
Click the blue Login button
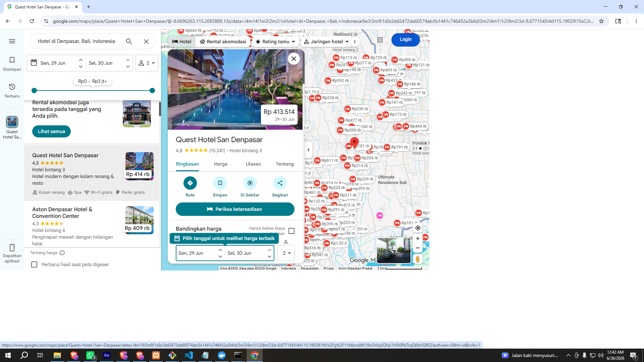tap(406, 39)
